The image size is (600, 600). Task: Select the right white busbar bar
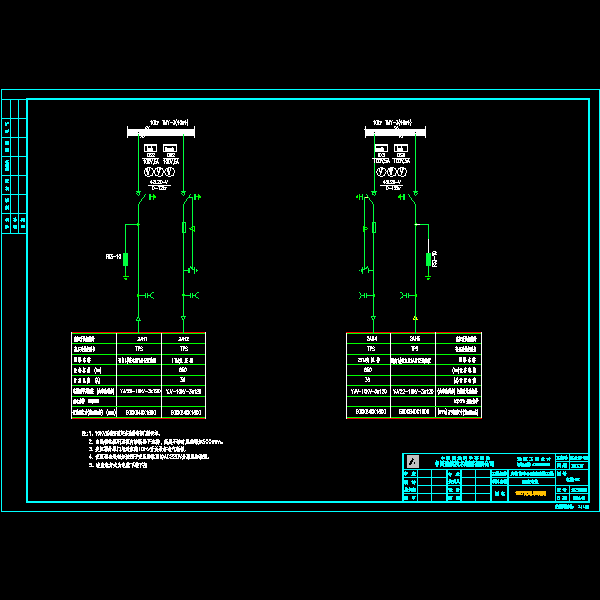pyautogui.click(x=395, y=133)
